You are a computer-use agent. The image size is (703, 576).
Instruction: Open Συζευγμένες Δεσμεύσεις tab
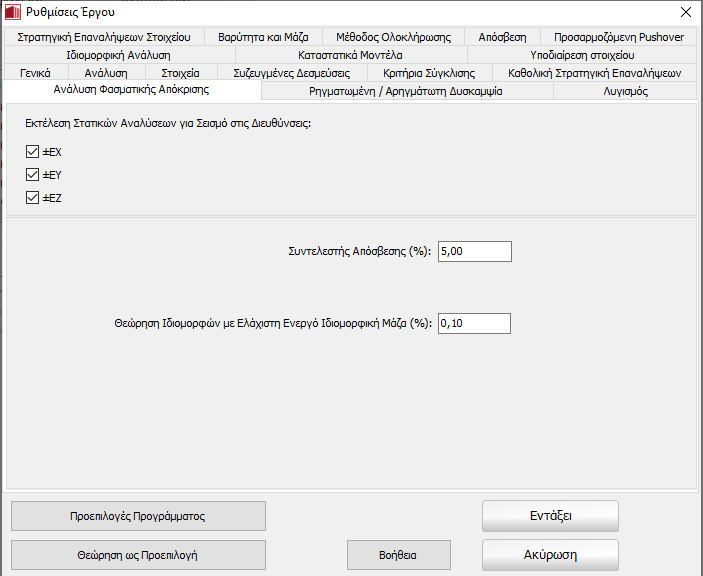point(291,73)
